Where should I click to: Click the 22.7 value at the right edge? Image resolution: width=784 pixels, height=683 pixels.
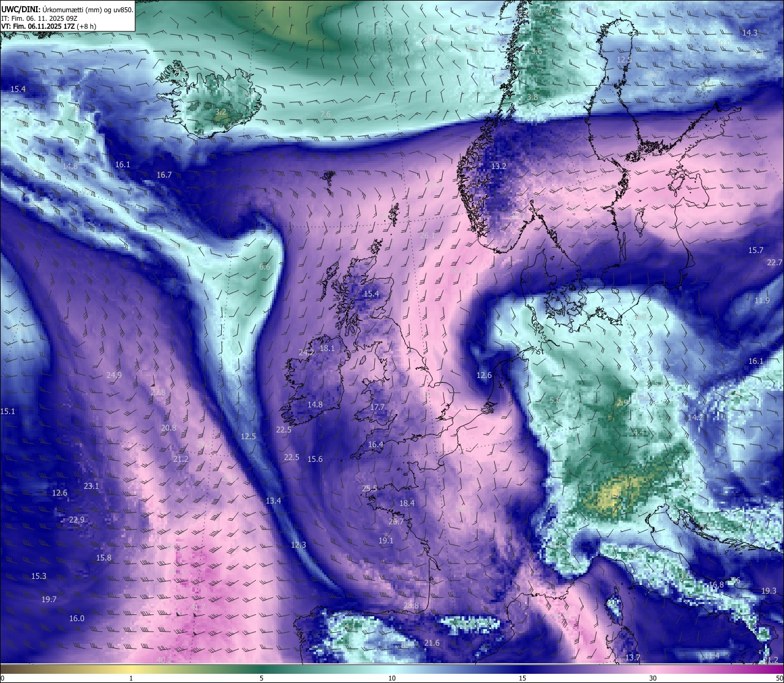click(775, 263)
